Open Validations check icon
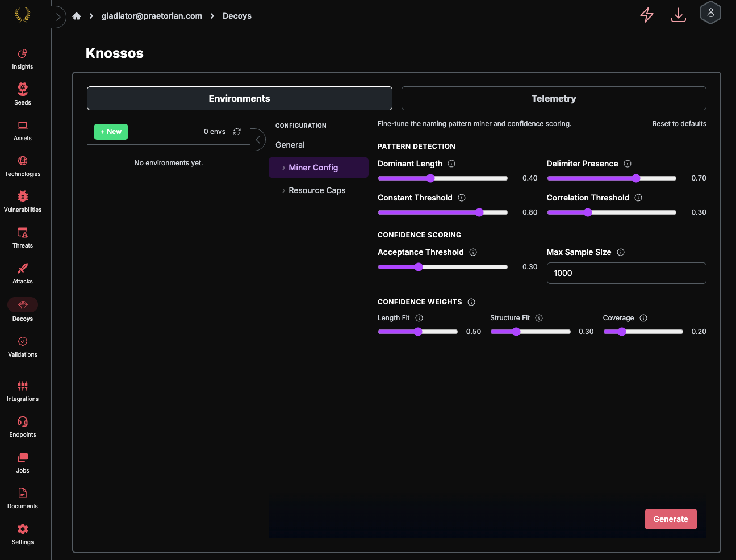This screenshot has height=560, width=736. click(x=23, y=341)
